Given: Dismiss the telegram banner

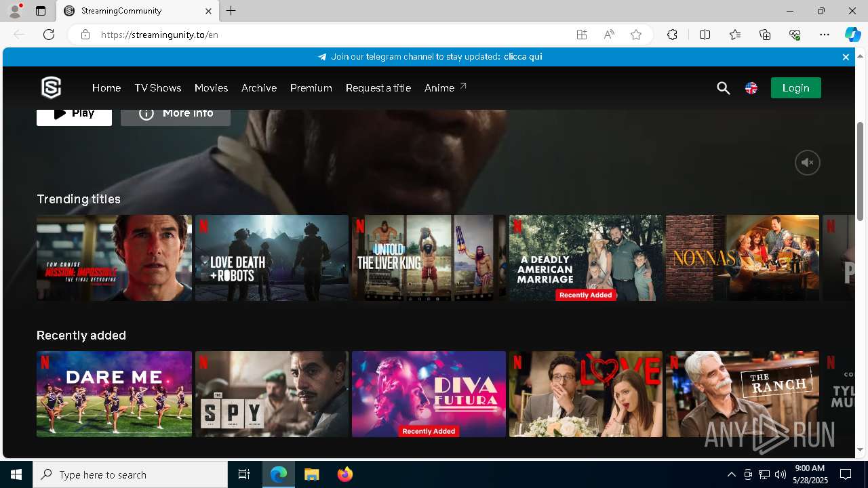Looking at the screenshot, I should tap(846, 57).
